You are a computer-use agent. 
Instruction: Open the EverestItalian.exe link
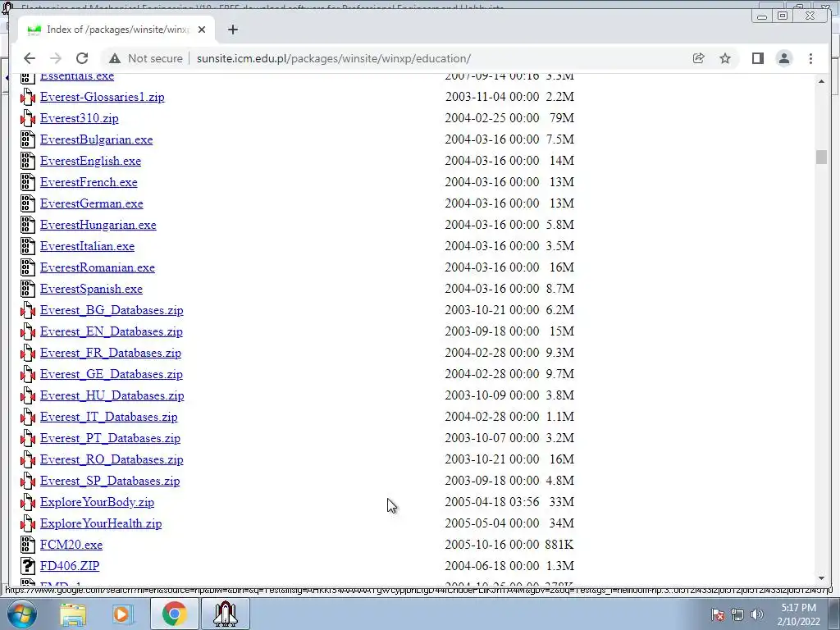click(x=87, y=246)
